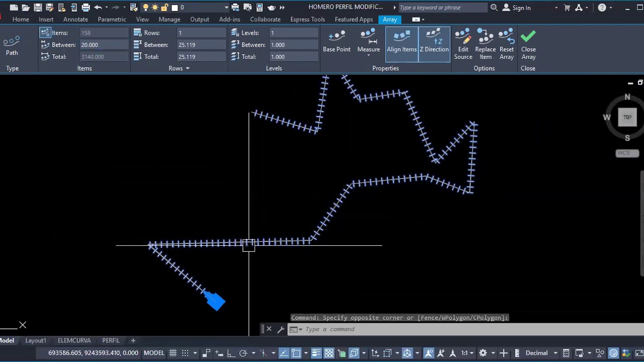Screen dimensions: 644x362
Task: Click the Rows count field
Action: [201, 33]
